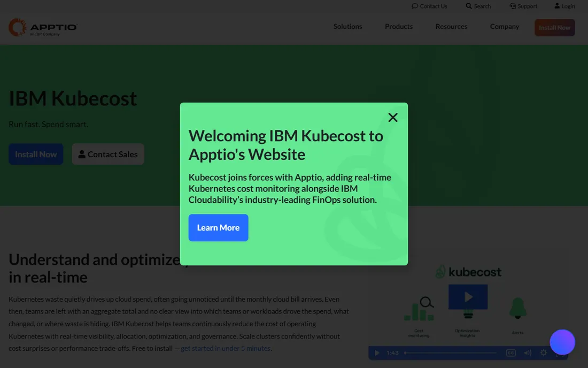
Task: Open the Company menu
Action: (x=505, y=27)
